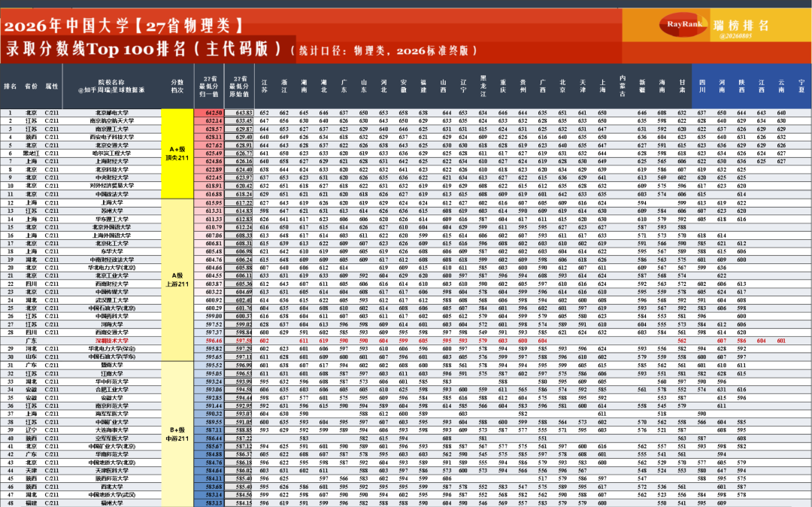The height and width of the screenshot is (507, 812).
Task: Click the 福州大学 cell
Action: (112, 502)
